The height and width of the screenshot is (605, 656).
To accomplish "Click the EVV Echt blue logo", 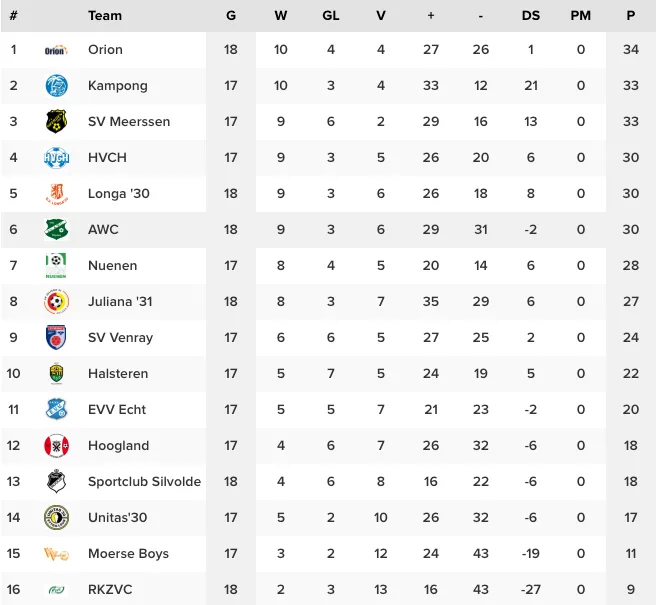I will [56, 409].
